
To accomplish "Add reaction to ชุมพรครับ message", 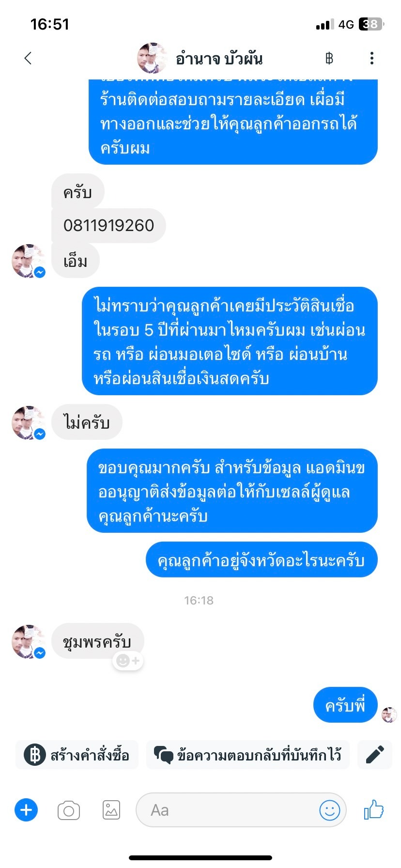I will 128,661.
